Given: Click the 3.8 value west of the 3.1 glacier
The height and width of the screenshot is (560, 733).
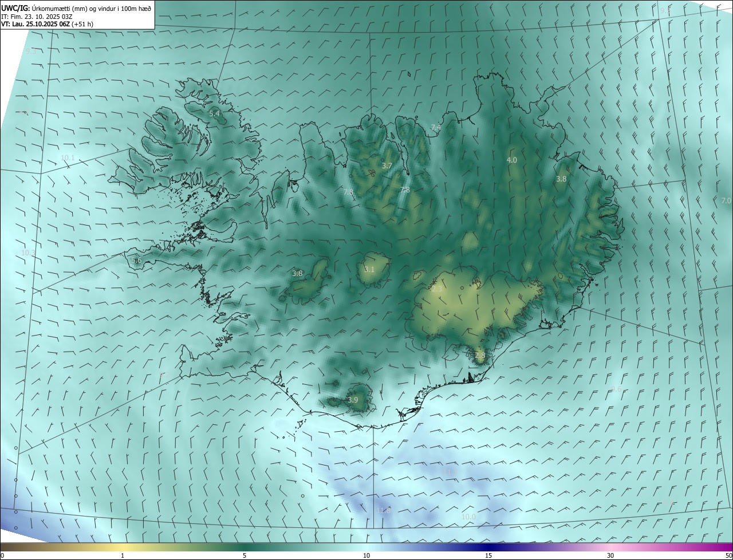Looking at the screenshot, I should [x=297, y=274].
